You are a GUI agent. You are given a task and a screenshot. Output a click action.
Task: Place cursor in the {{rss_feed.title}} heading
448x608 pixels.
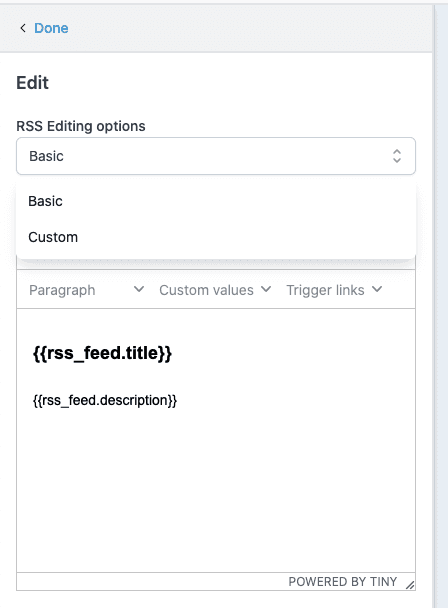(102, 353)
